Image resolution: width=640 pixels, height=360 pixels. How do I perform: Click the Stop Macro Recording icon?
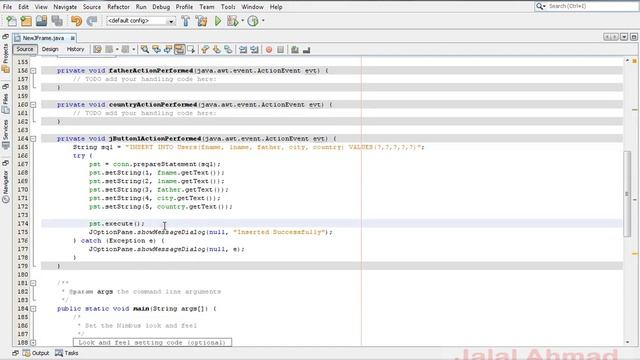pos(280,49)
